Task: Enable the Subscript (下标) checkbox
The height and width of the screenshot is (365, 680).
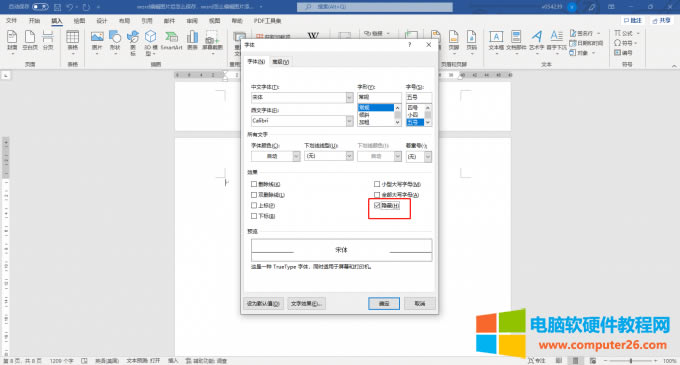Action: tap(254, 216)
